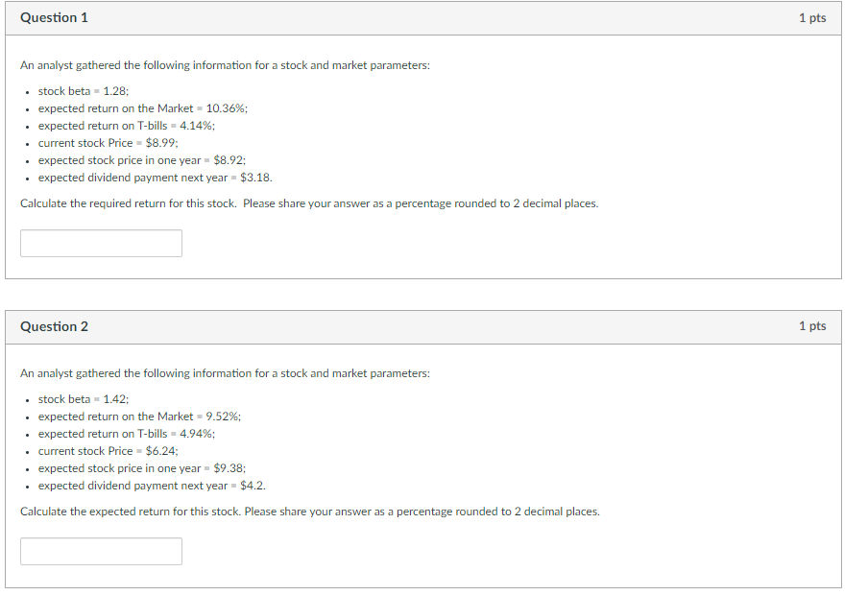
Task: Click the stock beta = 1.28 line
Action: [84, 91]
